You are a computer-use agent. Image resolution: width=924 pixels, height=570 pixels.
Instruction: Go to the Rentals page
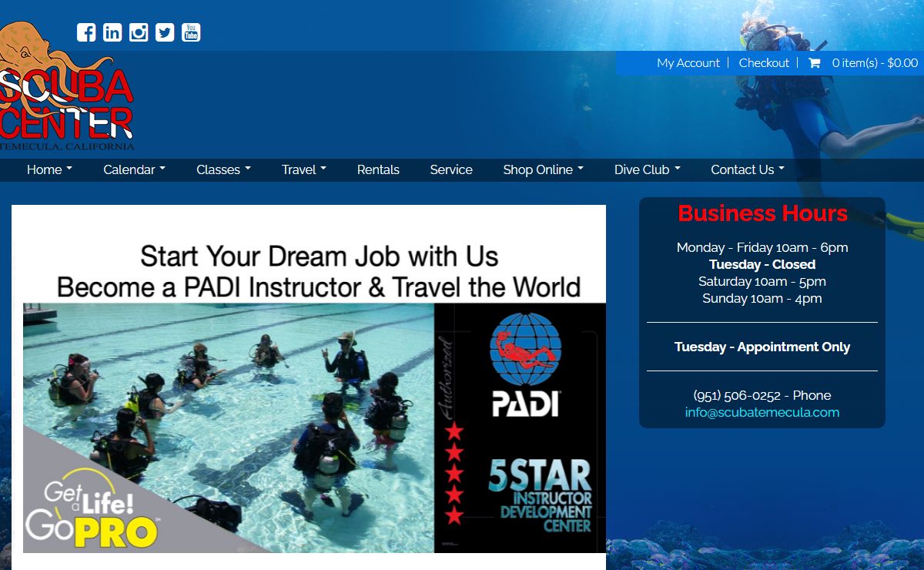378,169
